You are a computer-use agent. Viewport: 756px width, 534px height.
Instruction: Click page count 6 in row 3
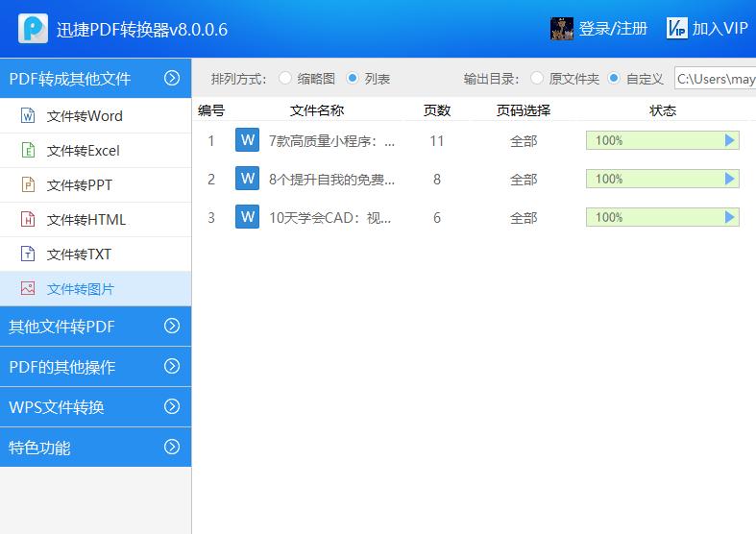437,218
